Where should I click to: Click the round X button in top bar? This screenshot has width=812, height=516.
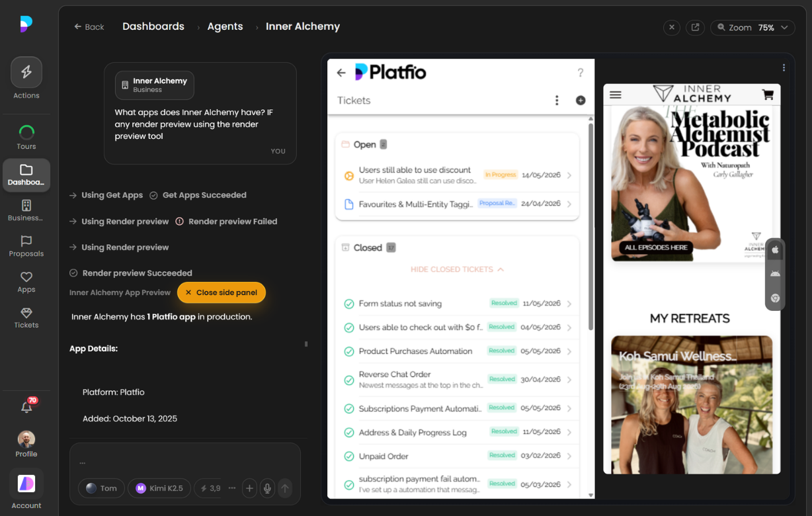(x=672, y=27)
